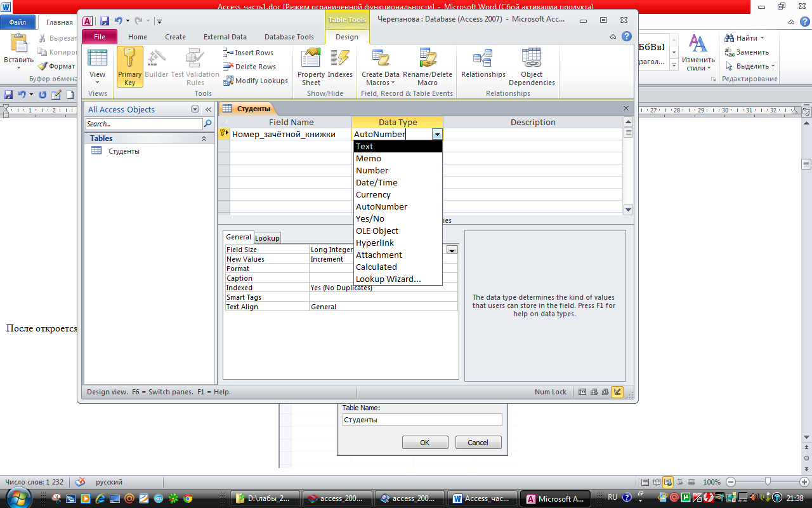Open Access Help question mark icon
The height and width of the screenshot is (508, 812).
627,37
